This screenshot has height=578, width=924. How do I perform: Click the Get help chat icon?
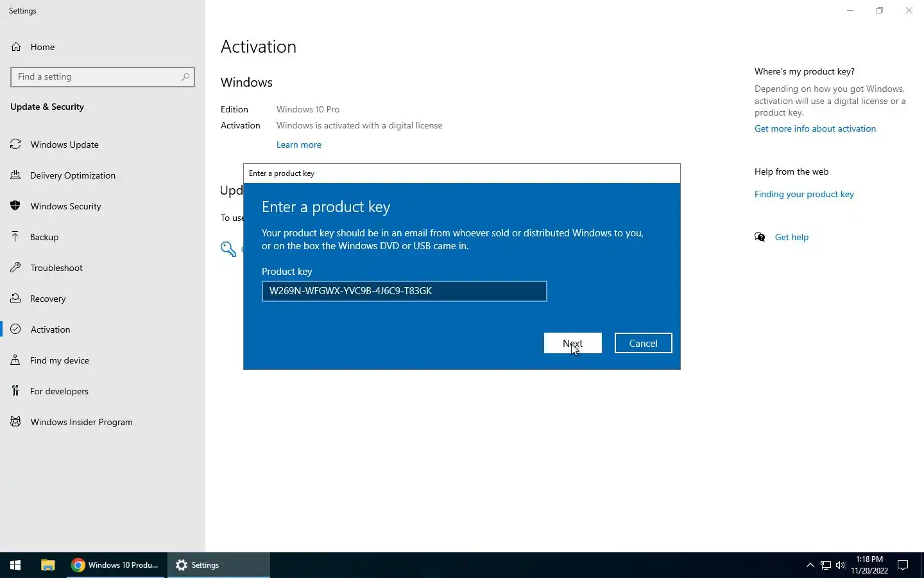coord(760,237)
